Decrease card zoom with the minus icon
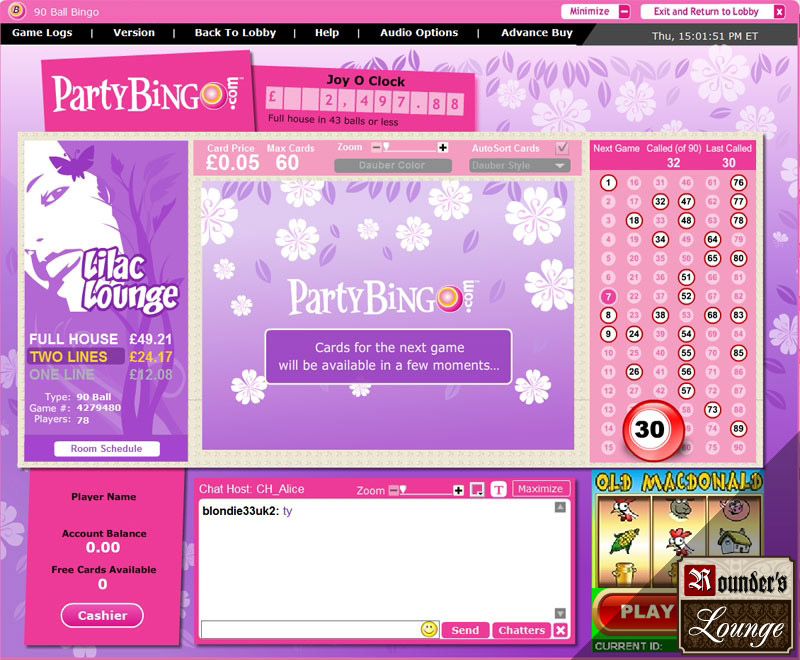Viewport: 800px width, 660px height. tap(377, 147)
